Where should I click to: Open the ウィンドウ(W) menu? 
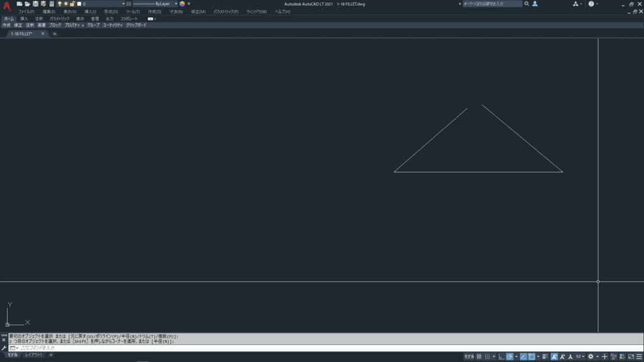pyautogui.click(x=257, y=11)
